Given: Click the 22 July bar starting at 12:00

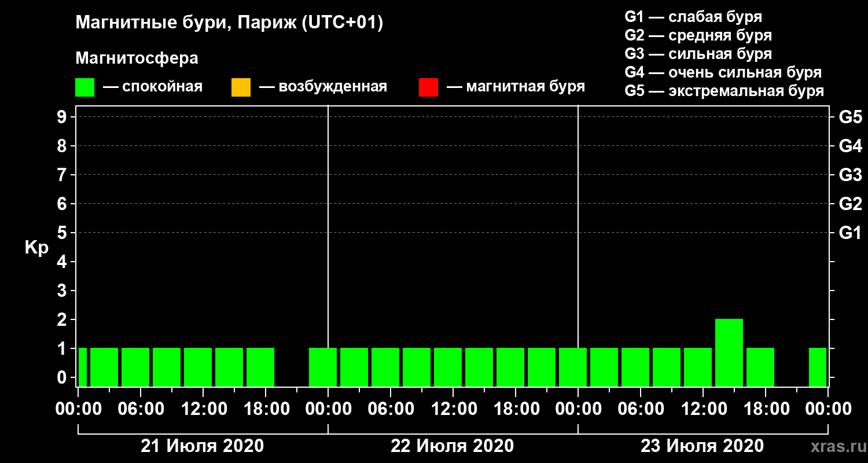Looking at the screenshot, I should (x=448, y=367).
